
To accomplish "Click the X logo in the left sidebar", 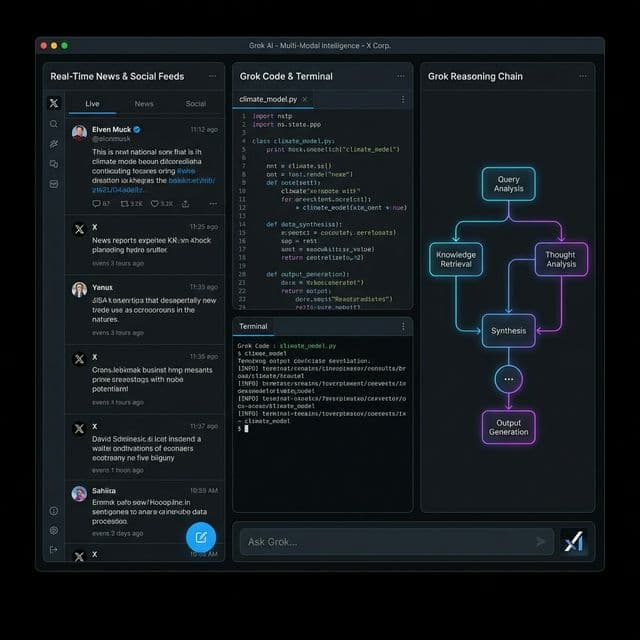I will 54,103.
